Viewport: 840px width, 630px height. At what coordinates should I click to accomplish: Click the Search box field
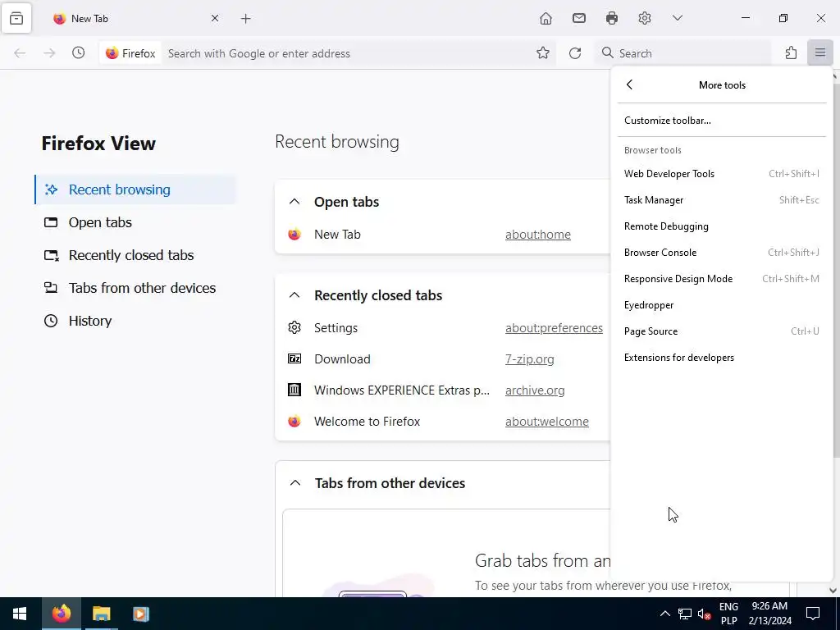tap(683, 53)
